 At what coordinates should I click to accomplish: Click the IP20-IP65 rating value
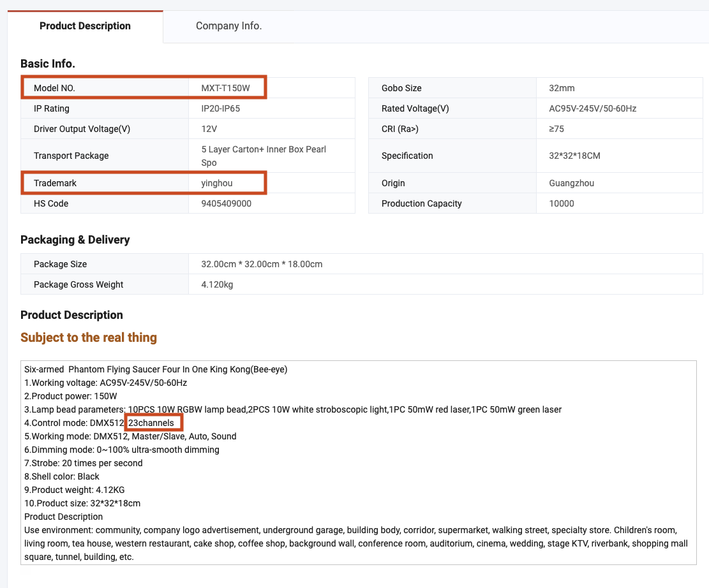220,108
